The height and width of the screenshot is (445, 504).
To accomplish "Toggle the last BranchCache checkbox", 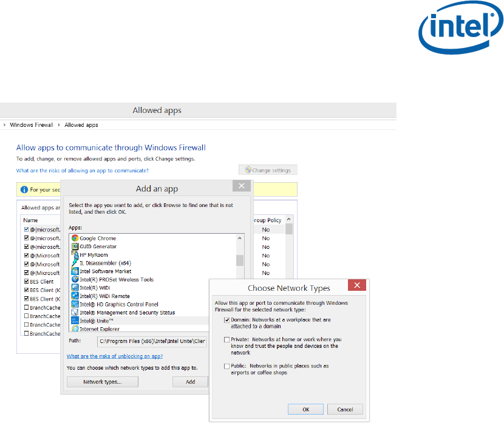I will click(x=26, y=333).
